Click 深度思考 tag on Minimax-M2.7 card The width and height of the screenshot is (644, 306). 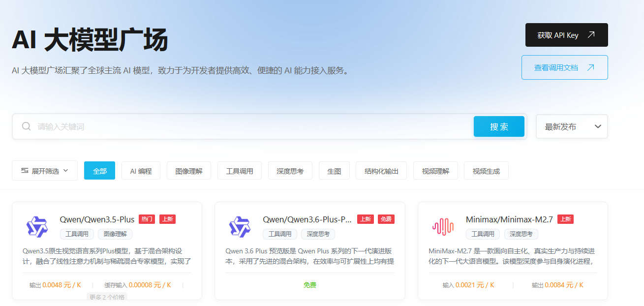[x=521, y=234]
